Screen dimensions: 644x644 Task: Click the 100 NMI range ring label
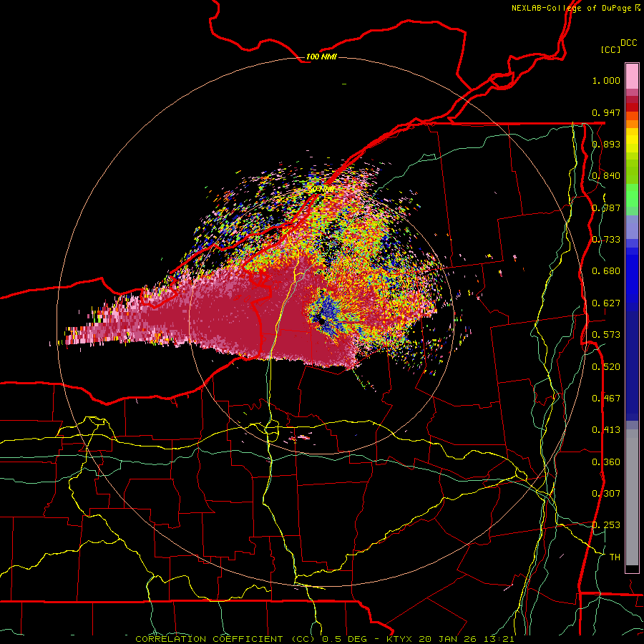(x=321, y=57)
